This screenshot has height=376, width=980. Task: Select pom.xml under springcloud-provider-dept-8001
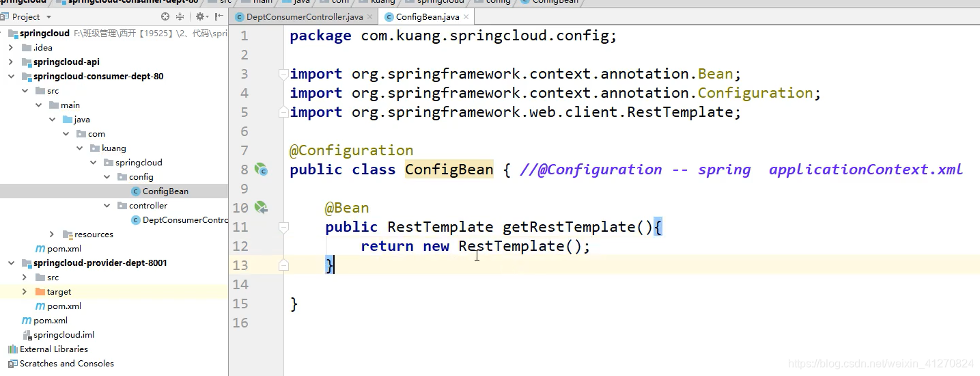click(64, 306)
